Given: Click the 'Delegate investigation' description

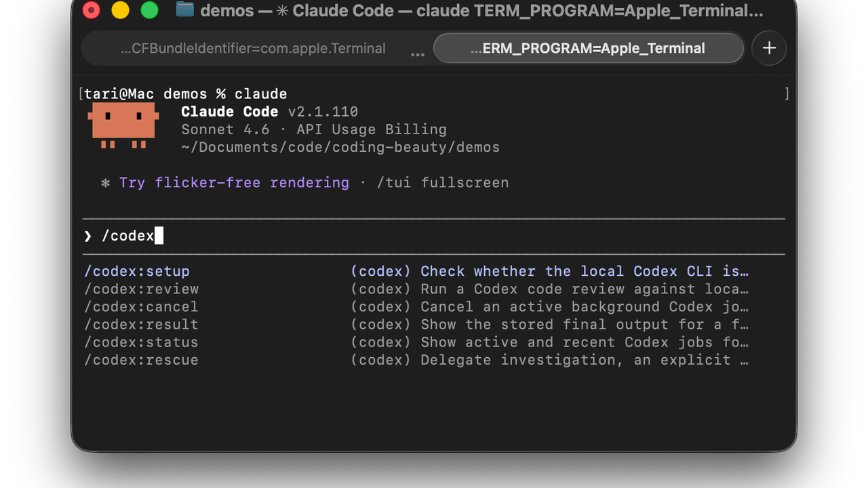Looking at the screenshot, I should tap(585, 360).
